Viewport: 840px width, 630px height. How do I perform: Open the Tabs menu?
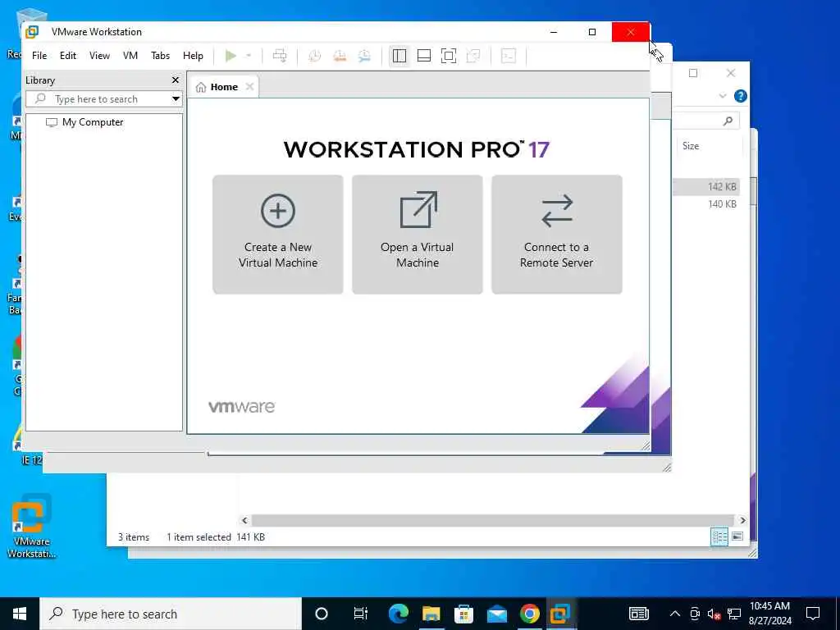[x=160, y=56]
